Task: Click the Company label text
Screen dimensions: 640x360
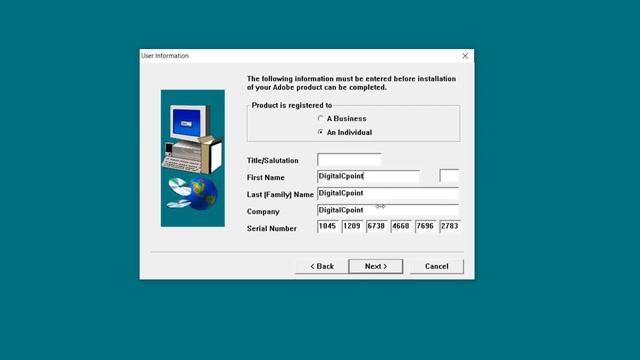Action: 263,211
